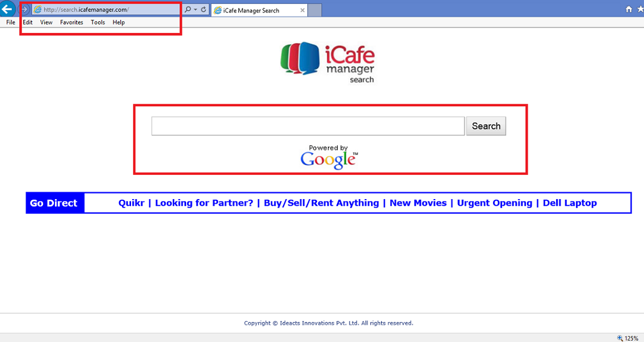Image resolution: width=644 pixels, height=342 pixels.
Task: Click the iCafe Manager logo
Action: (327, 62)
